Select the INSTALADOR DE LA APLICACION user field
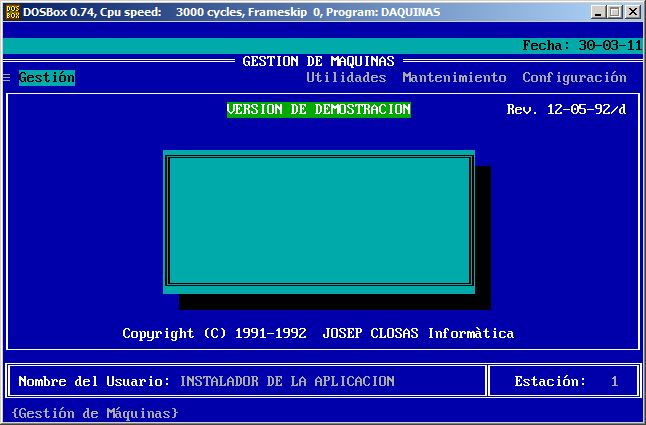Viewport: 646px width, 425px height. tap(287, 382)
